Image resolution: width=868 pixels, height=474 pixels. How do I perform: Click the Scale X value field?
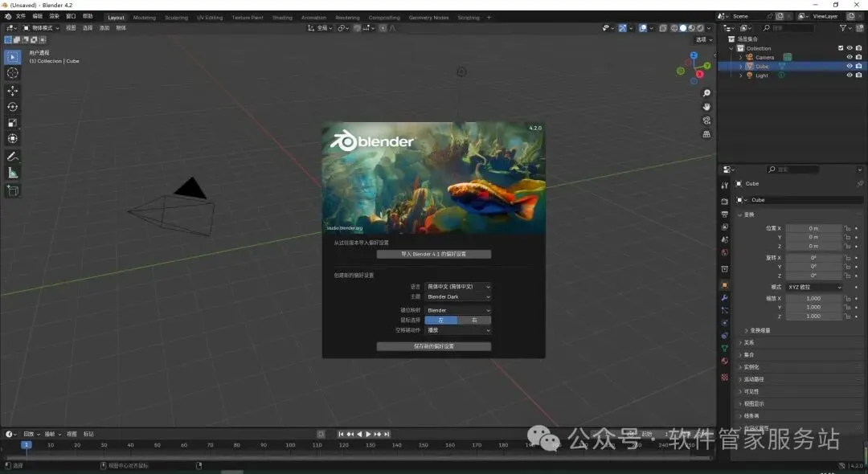click(x=813, y=299)
